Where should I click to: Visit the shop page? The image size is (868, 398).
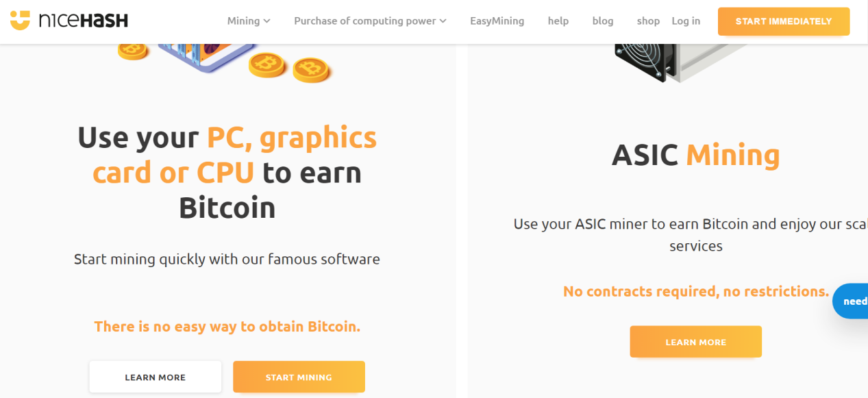(x=648, y=21)
